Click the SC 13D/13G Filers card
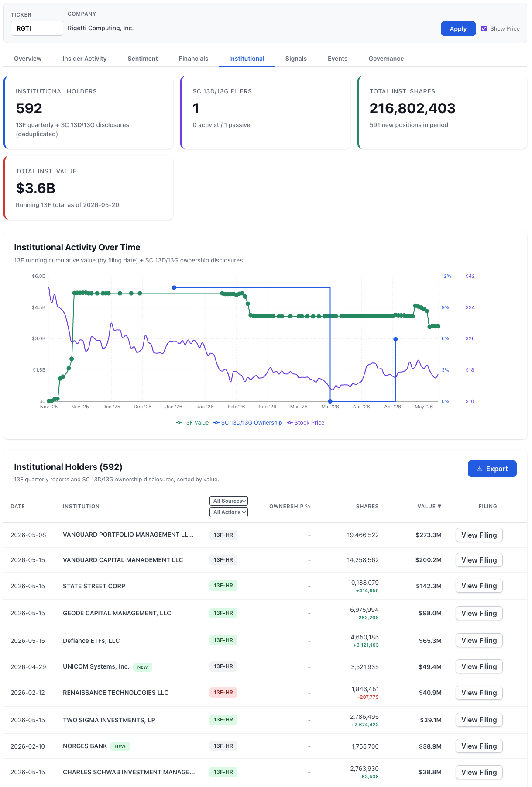 (265, 113)
